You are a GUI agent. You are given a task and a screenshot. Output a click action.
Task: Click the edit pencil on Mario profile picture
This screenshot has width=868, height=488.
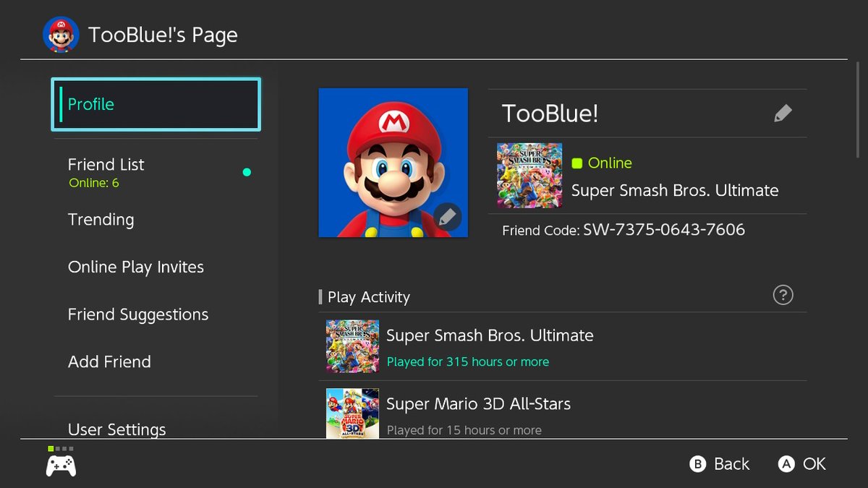point(448,217)
